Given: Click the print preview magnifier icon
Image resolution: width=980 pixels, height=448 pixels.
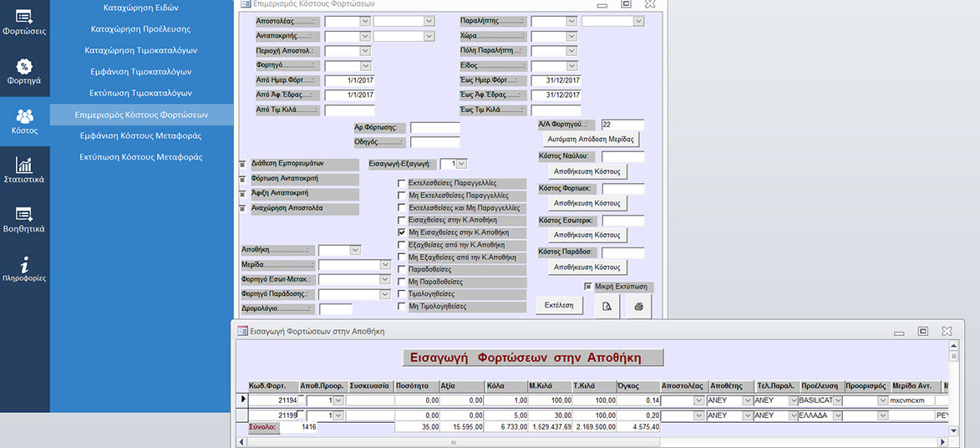Looking at the screenshot, I should pyautogui.click(x=607, y=307).
